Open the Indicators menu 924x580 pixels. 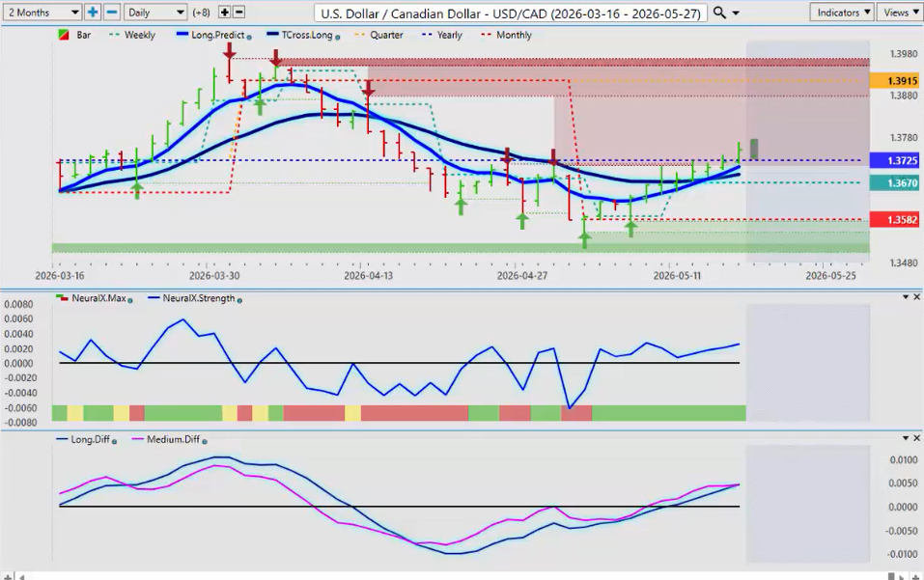[842, 13]
